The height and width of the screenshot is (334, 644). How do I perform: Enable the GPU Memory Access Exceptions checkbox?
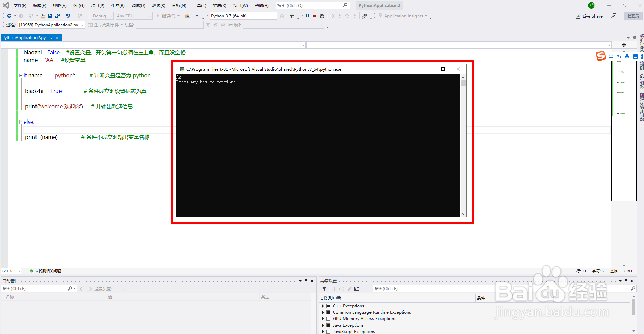pyautogui.click(x=328, y=319)
